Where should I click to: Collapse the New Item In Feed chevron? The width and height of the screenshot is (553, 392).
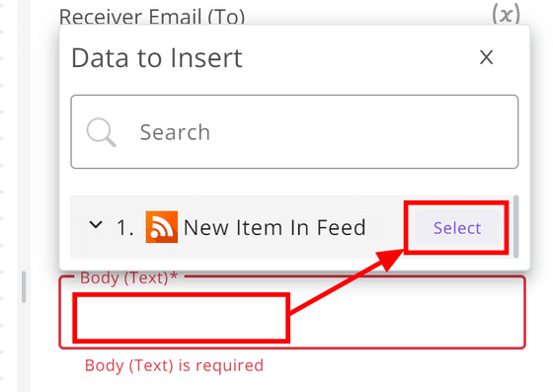96,224
